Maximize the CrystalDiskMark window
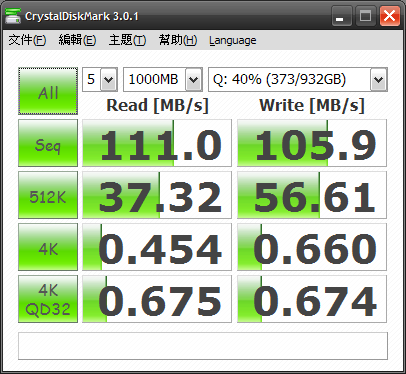 (365, 16)
